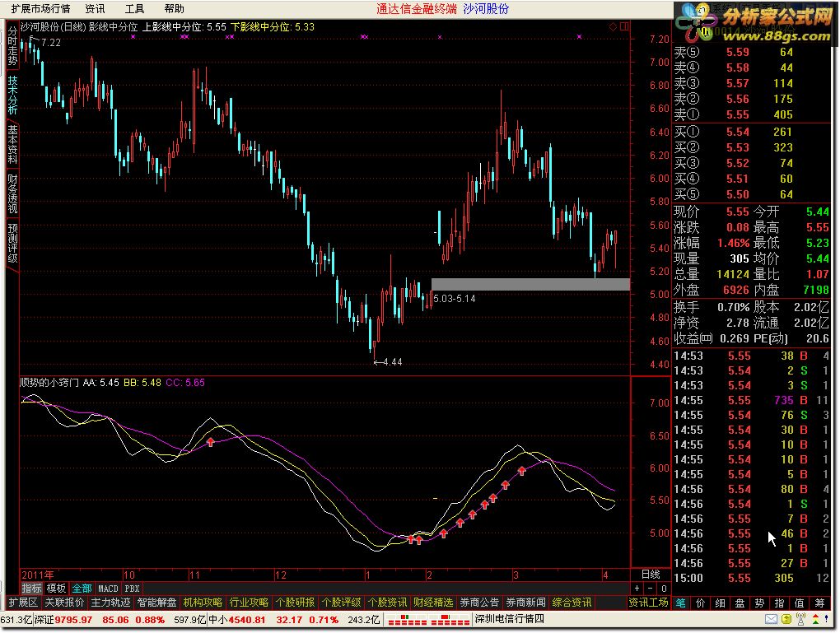
Task: Select the 势 tab in right panel
Action: 759,603
